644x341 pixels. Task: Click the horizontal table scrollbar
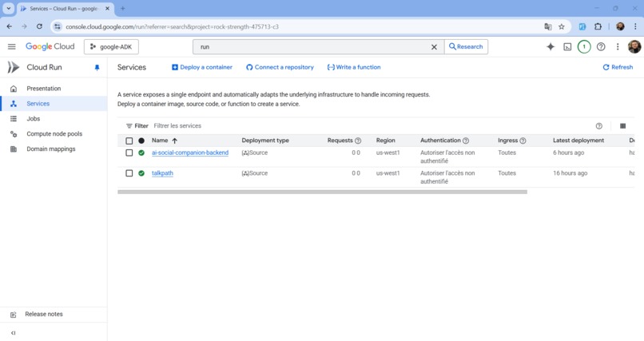click(x=322, y=192)
